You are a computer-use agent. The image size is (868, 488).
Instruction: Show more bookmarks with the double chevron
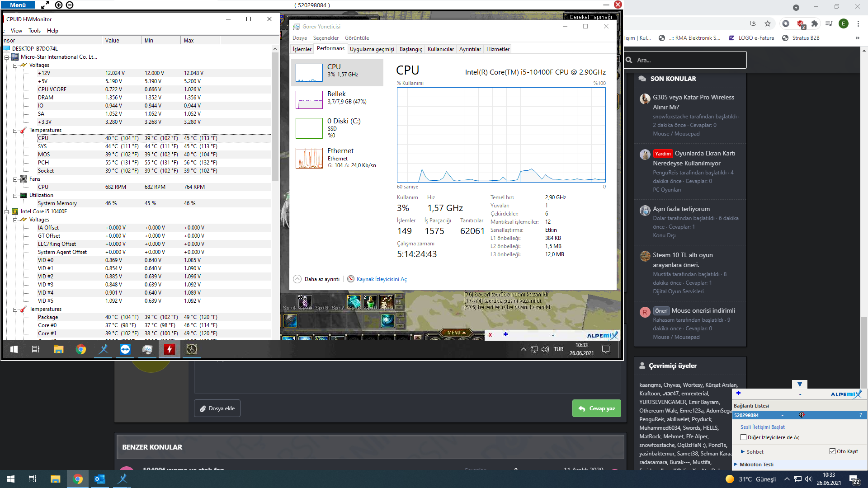[x=858, y=38]
